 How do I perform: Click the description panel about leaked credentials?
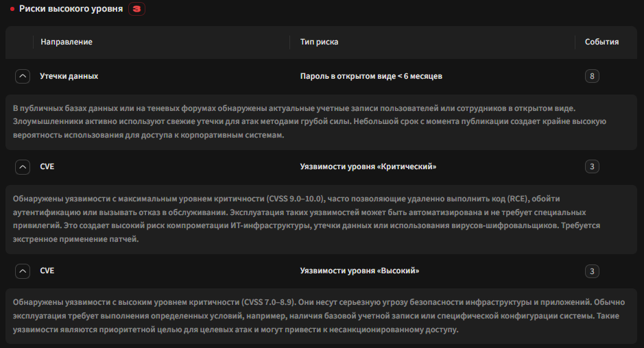(321, 122)
